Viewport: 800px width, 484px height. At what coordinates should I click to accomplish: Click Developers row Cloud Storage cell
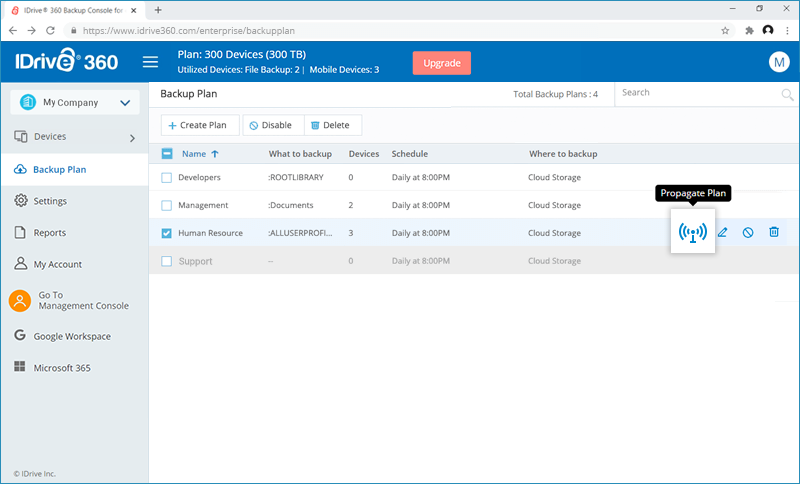tap(555, 177)
